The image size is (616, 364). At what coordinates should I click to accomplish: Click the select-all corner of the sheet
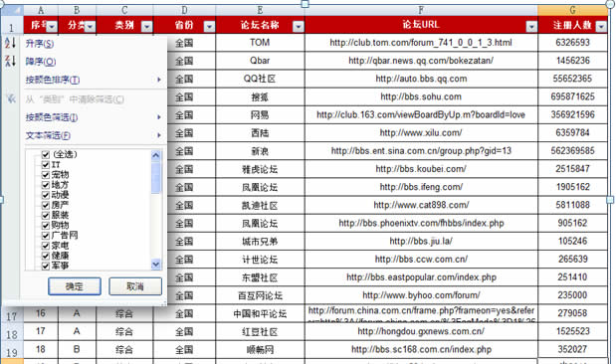click(12, 10)
